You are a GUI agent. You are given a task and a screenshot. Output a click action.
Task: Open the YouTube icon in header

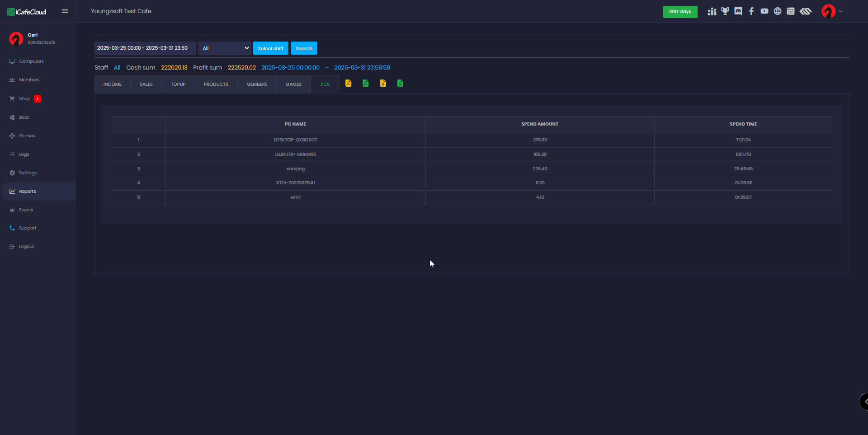click(x=764, y=11)
